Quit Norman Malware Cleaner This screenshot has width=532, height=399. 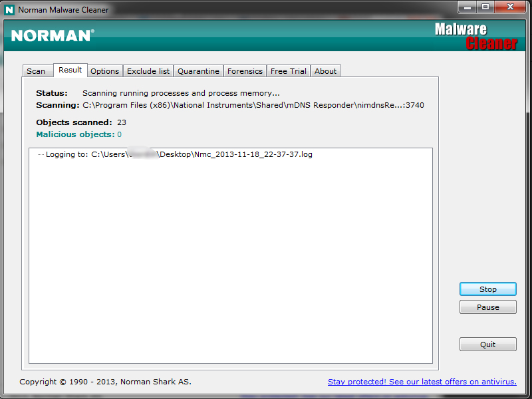pyautogui.click(x=488, y=344)
